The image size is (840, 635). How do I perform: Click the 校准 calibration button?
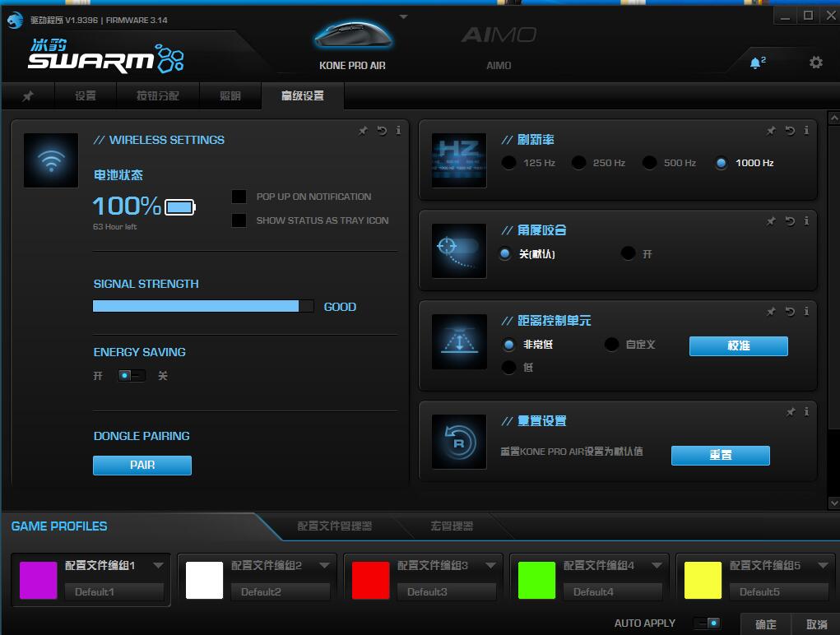738,346
